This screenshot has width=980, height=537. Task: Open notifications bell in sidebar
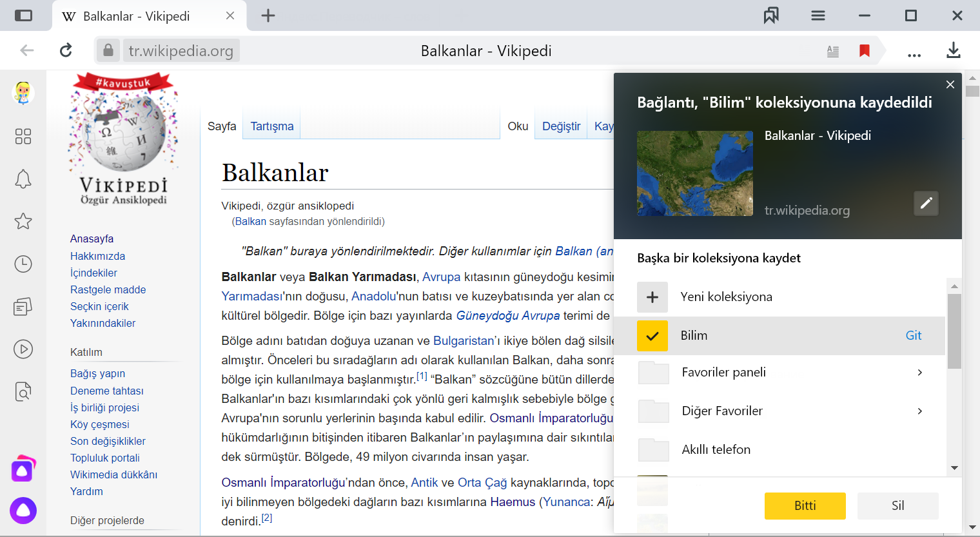[23, 179]
